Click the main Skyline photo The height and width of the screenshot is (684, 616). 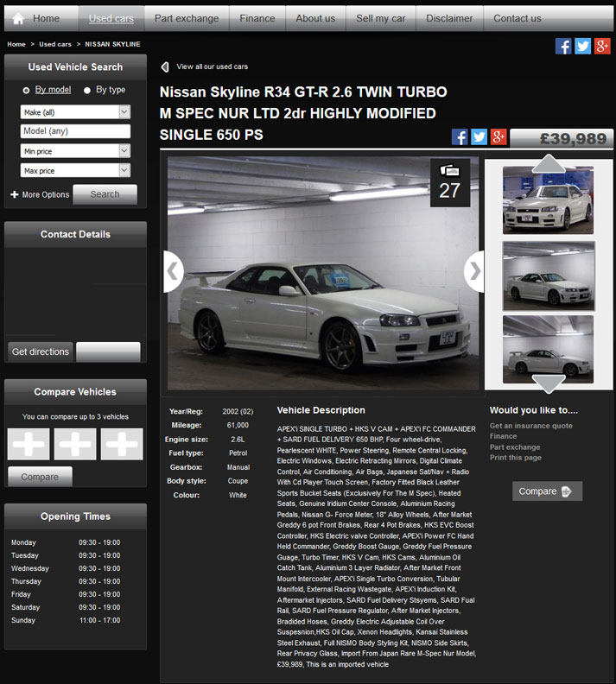(323, 273)
